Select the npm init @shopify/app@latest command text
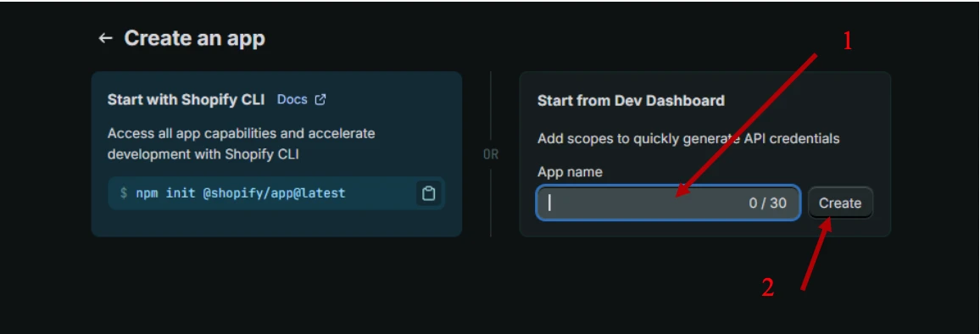 tap(241, 193)
